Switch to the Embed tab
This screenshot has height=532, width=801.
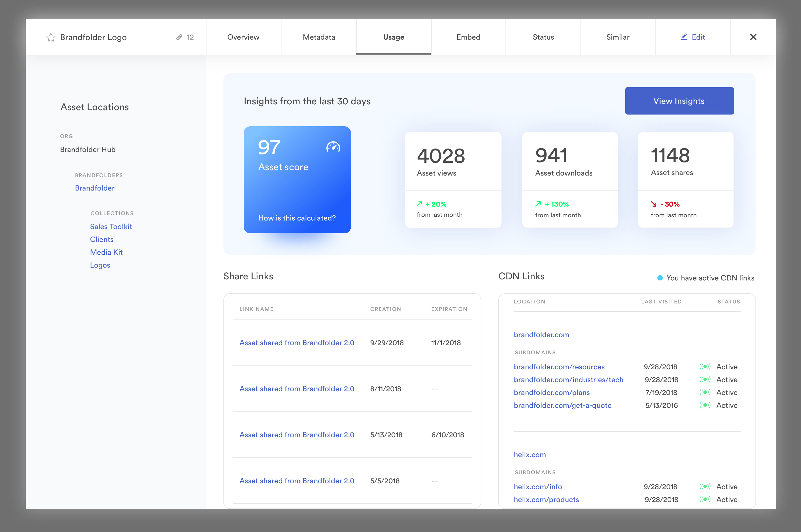pos(468,37)
